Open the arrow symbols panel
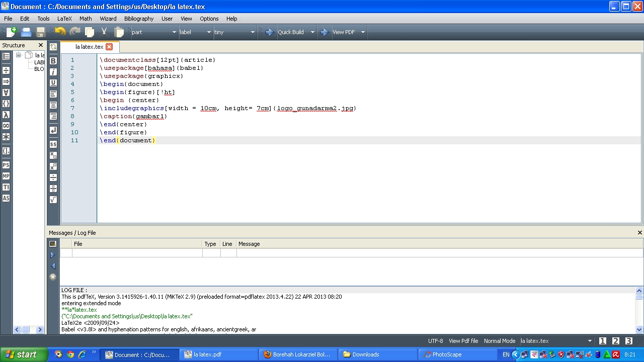644x362 pixels. click(6, 81)
